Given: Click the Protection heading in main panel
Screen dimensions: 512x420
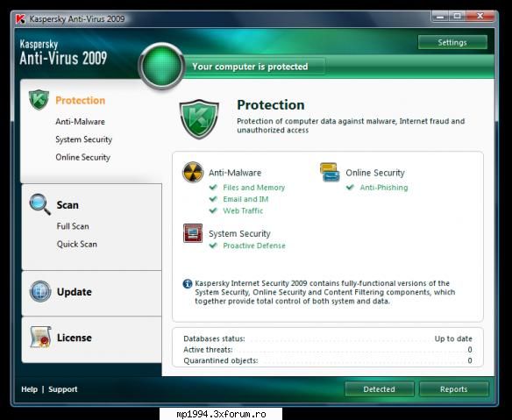Looking at the screenshot, I should pos(271,105).
